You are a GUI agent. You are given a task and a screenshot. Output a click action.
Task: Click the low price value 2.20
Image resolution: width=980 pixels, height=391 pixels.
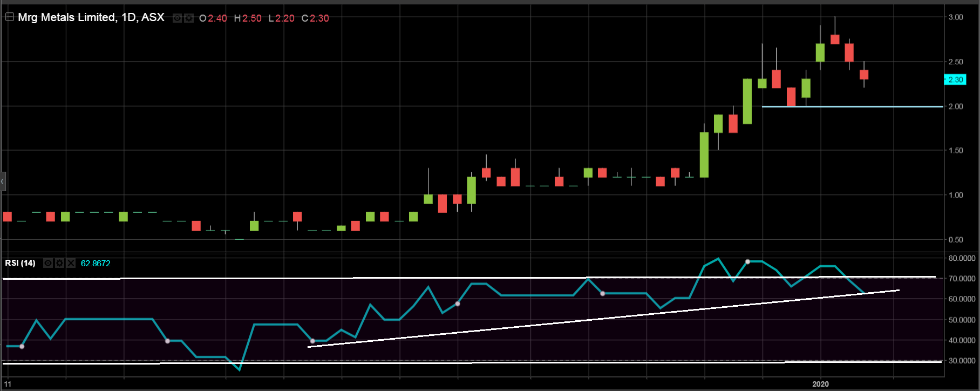(x=285, y=18)
